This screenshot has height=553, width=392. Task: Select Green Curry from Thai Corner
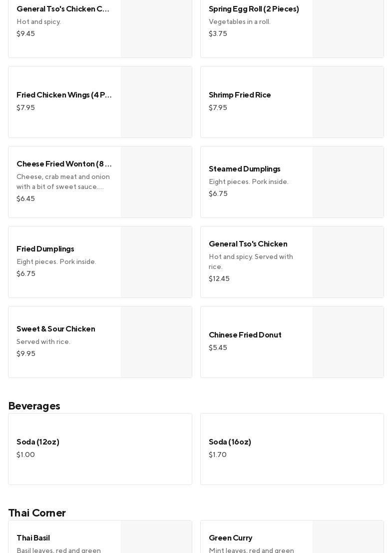pos(230,538)
